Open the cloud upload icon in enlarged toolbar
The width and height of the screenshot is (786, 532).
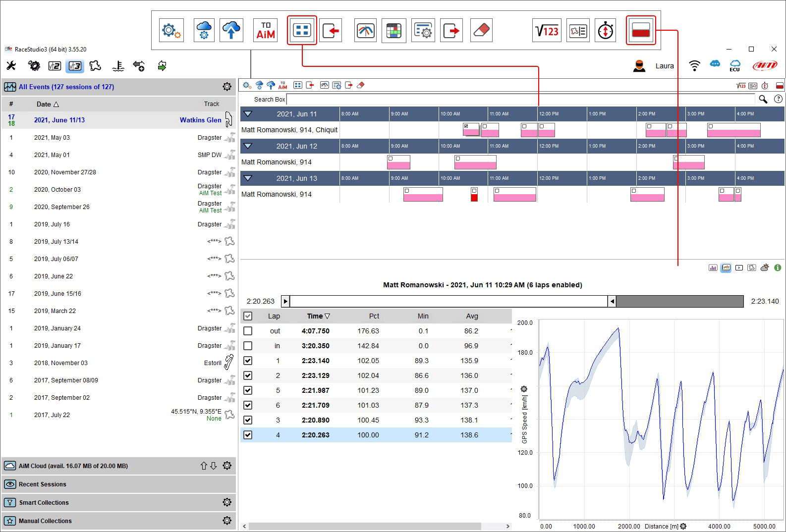point(231,31)
